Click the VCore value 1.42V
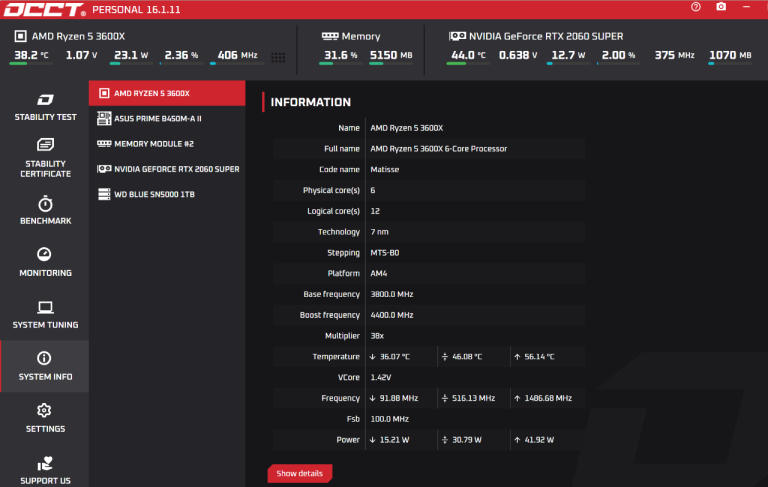This screenshot has width=768, height=487. pos(381,377)
